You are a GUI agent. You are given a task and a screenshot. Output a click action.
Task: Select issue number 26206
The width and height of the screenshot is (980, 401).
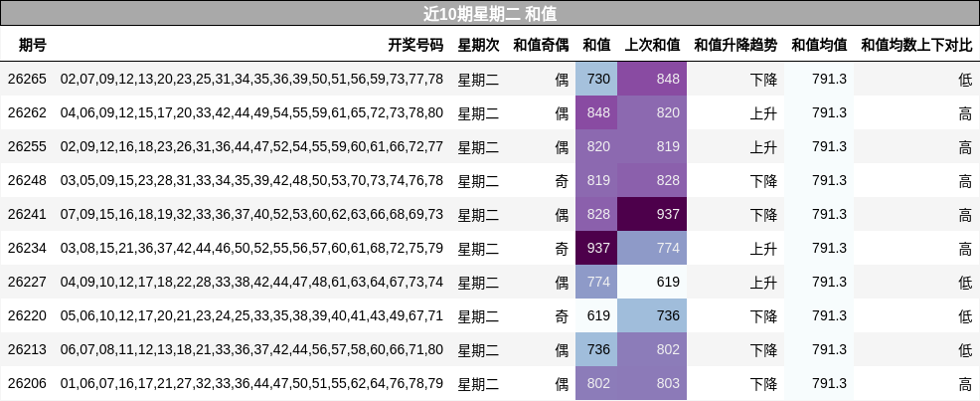point(27,383)
